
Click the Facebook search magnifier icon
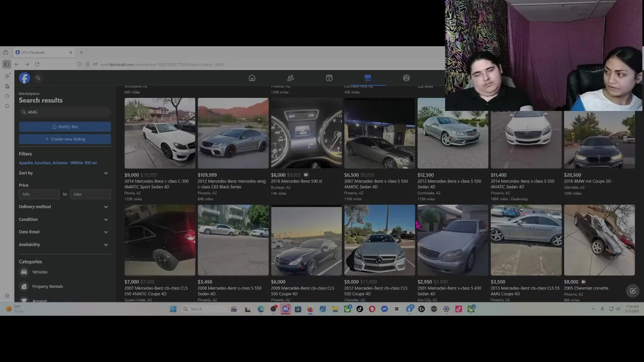click(38, 78)
